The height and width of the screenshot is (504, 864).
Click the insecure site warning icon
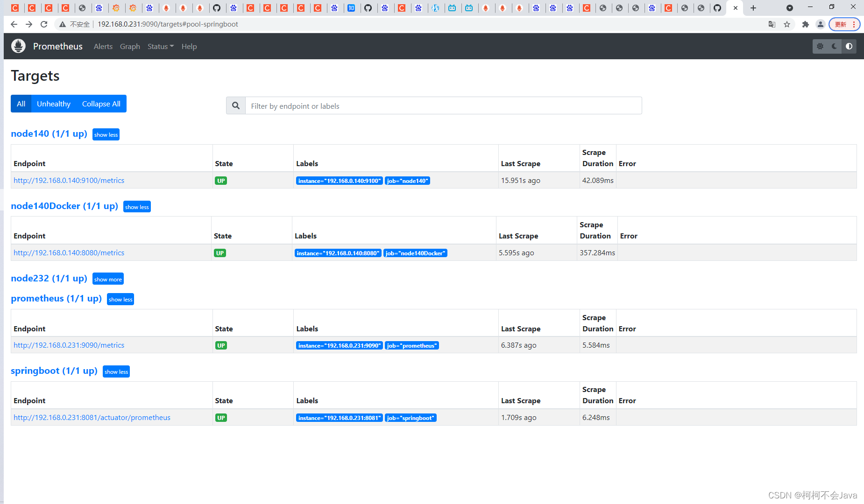pos(62,24)
